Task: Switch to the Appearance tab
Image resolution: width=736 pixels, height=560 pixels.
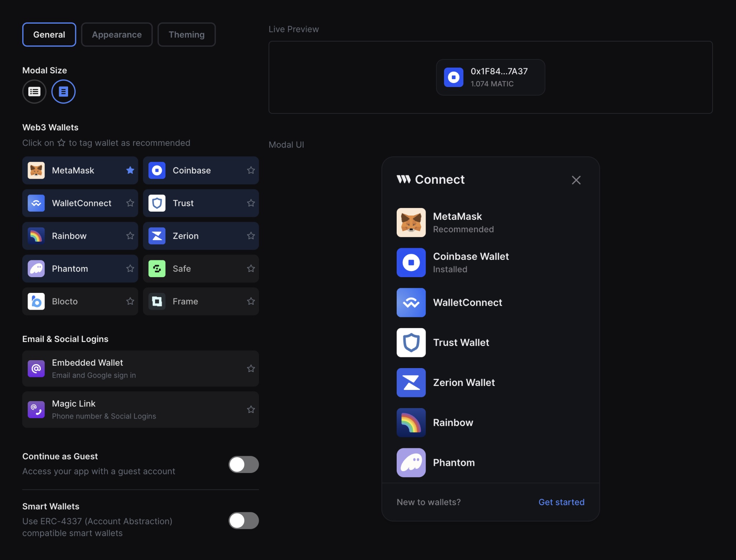Action: pos(116,34)
